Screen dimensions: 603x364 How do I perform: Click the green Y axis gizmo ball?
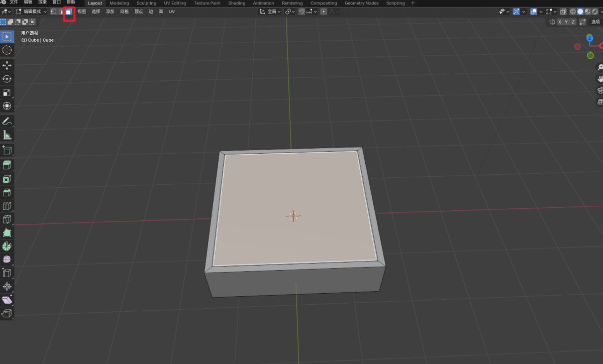coord(590,55)
